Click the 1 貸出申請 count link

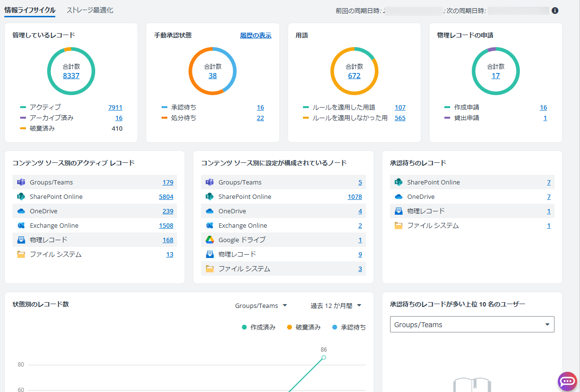[545, 118]
